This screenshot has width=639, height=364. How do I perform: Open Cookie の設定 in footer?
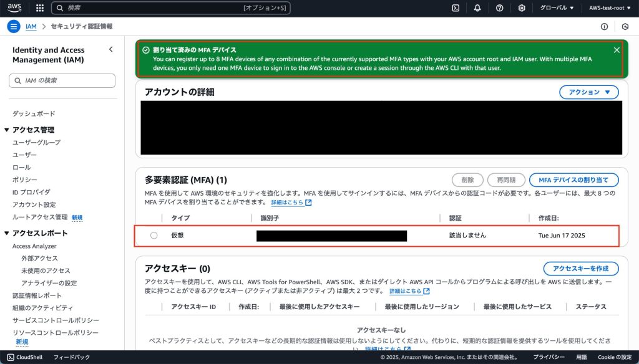point(615,357)
